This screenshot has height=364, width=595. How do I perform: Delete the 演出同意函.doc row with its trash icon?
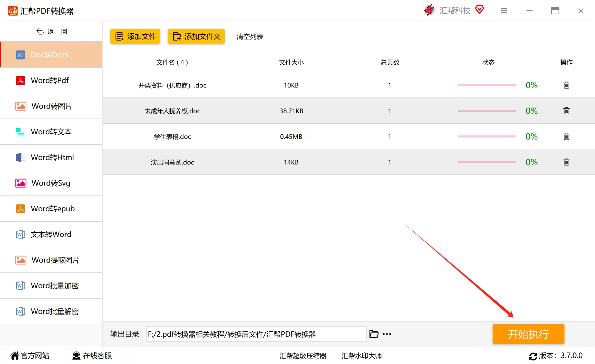point(566,162)
